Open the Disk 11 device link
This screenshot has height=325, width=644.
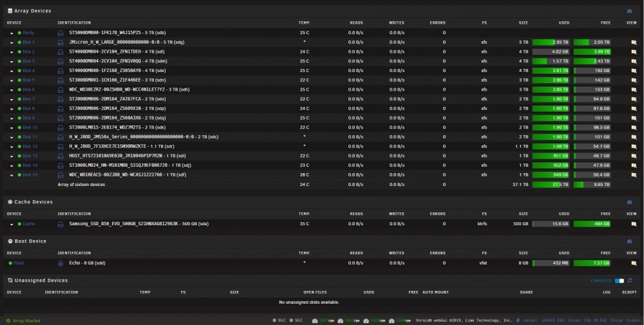30,137
